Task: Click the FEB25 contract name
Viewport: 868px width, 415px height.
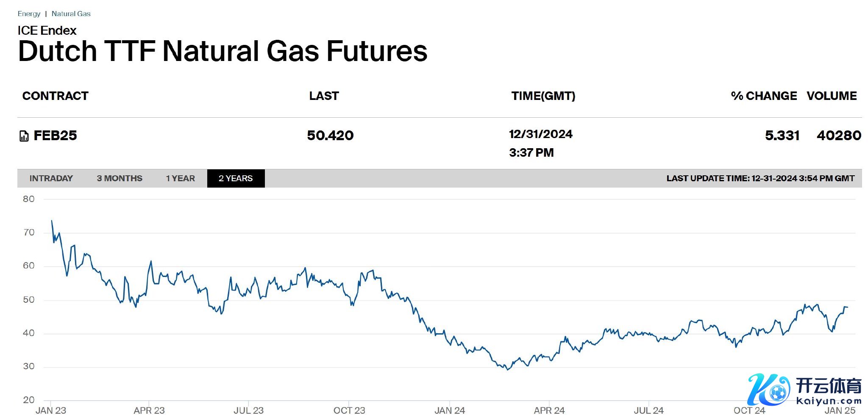Action: tap(56, 136)
